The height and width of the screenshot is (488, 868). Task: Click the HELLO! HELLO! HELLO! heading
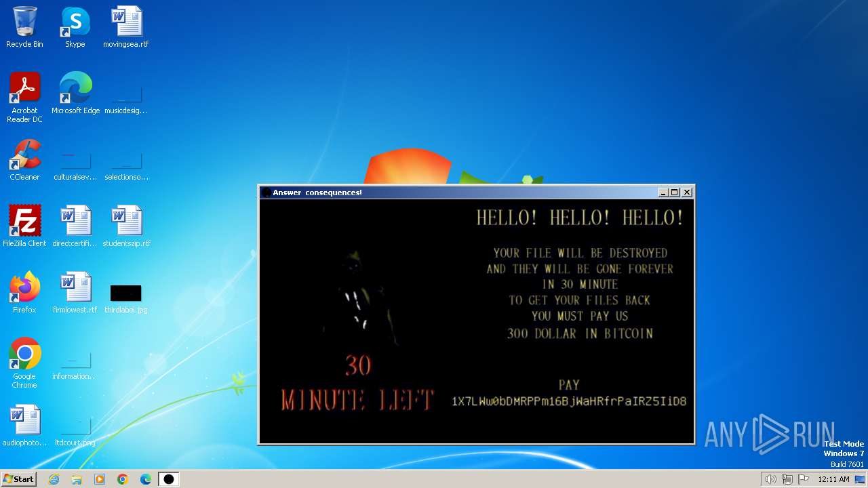580,218
